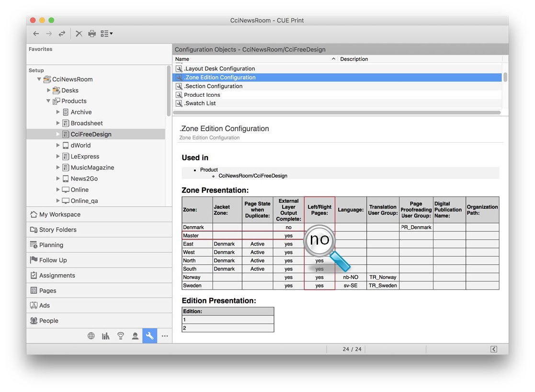Open the globe icon in the bottom bar
The width and height of the screenshot is (535, 392).
91,336
